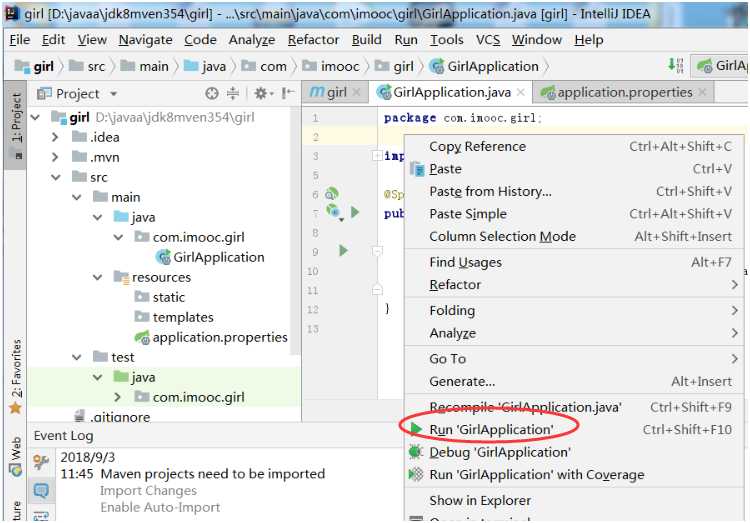Image resolution: width=750 pixels, height=523 pixels.
Task: Click the GirlApplication class icon in breadcrumb
Action: click(x=436, y=66)
